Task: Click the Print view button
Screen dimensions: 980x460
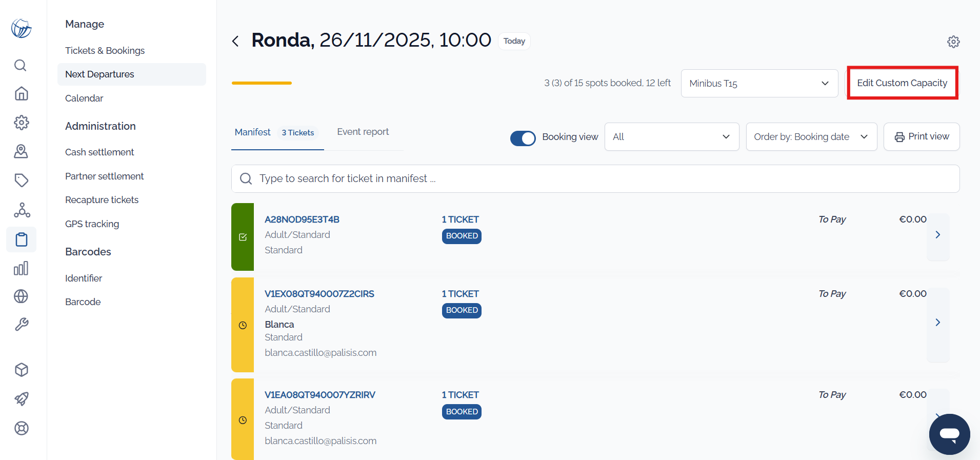Action: 922,136
